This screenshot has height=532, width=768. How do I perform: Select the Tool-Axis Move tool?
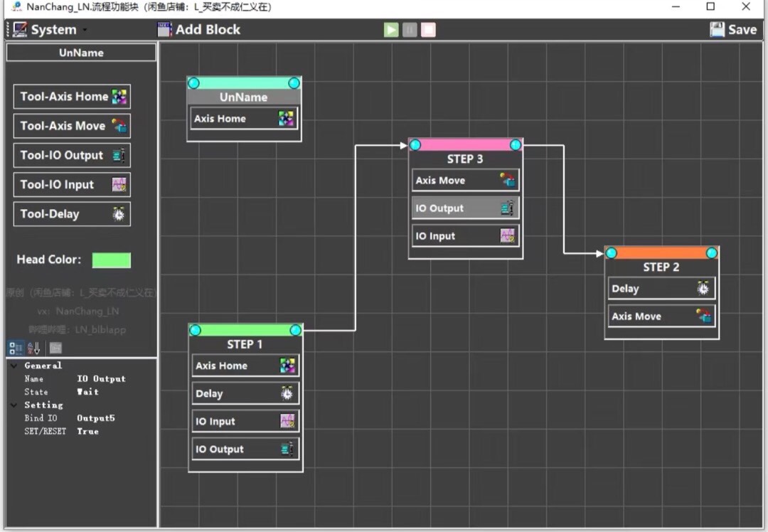72,126
